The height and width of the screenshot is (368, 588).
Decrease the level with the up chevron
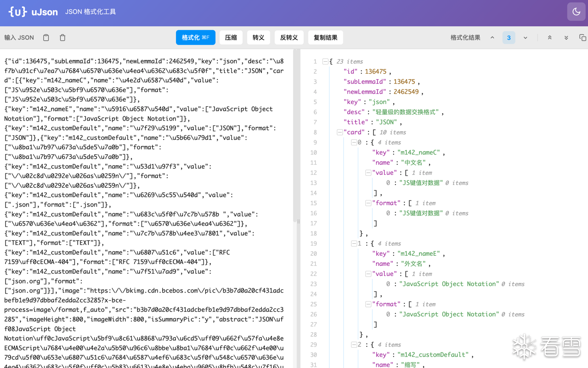click(492, 38)
